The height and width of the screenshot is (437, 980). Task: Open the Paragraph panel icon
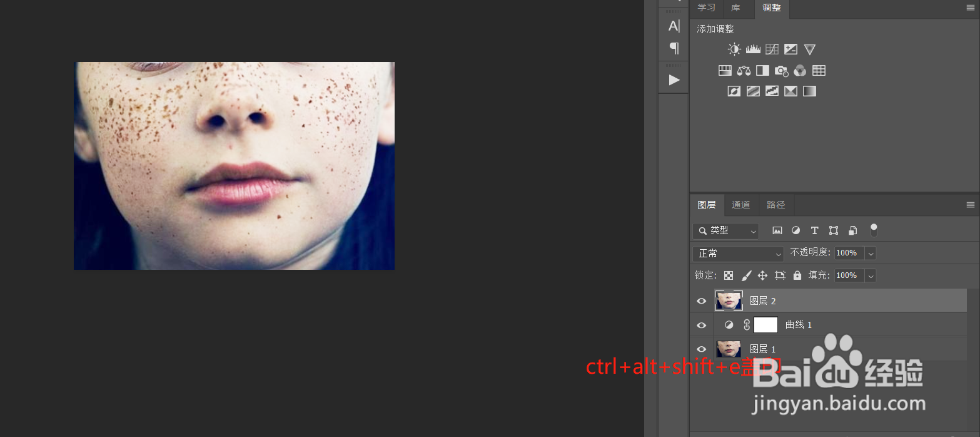[x=674, y=48]
